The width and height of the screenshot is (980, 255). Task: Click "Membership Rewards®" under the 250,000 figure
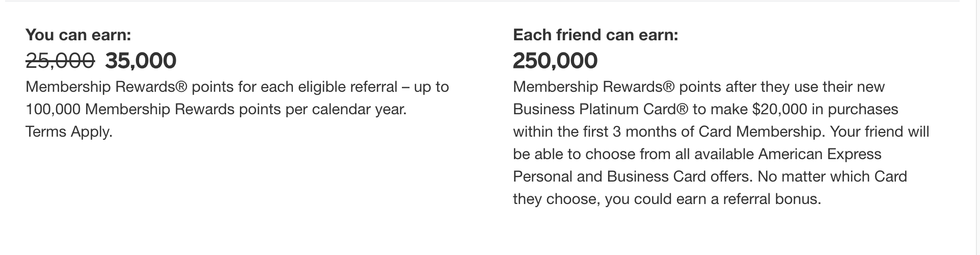coord(594,87)
